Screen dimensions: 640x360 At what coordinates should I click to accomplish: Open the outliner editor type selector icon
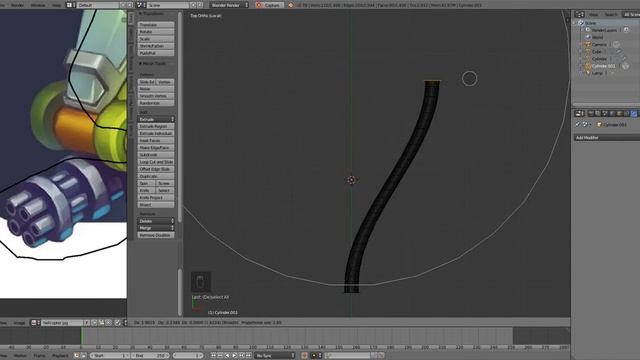tap(579, 14)
